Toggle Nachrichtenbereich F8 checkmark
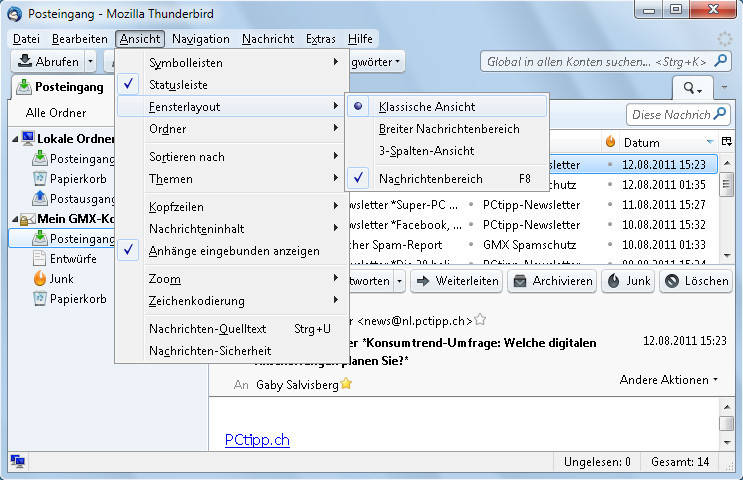The width and height of the screenshot is (743, 480). point(447,179)
